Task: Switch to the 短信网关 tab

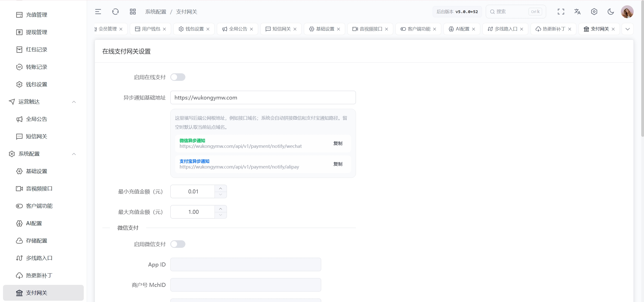Action: pos(281,29)
